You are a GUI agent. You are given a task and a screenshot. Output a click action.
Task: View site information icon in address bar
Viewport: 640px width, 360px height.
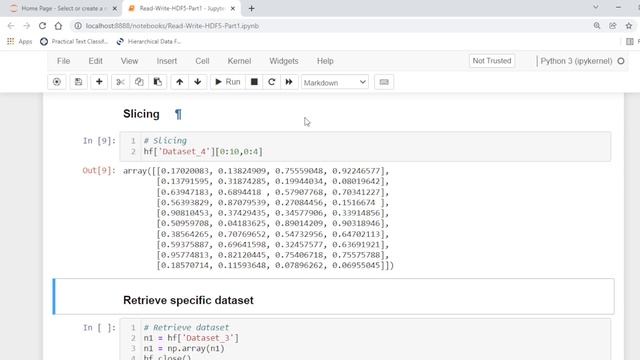click(78, 26)
